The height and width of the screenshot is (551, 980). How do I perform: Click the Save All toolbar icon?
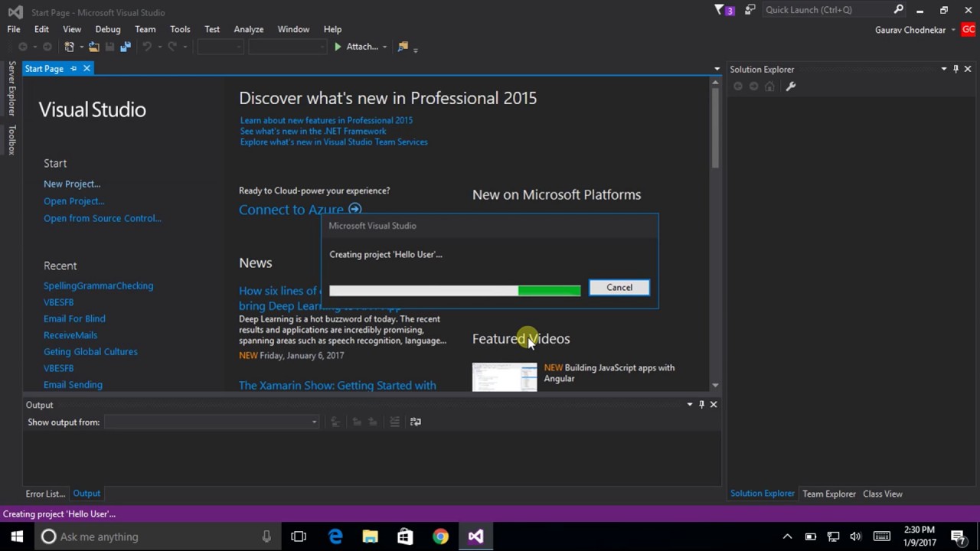click(126, 47)
